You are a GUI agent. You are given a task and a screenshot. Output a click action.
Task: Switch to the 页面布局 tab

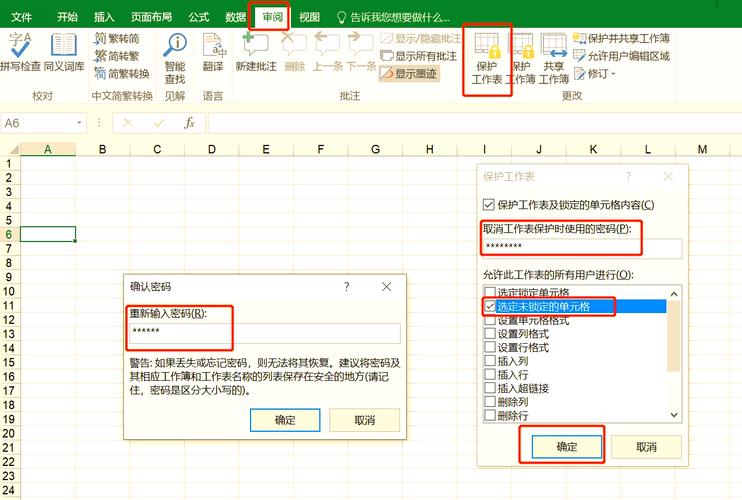click(151, 18)
